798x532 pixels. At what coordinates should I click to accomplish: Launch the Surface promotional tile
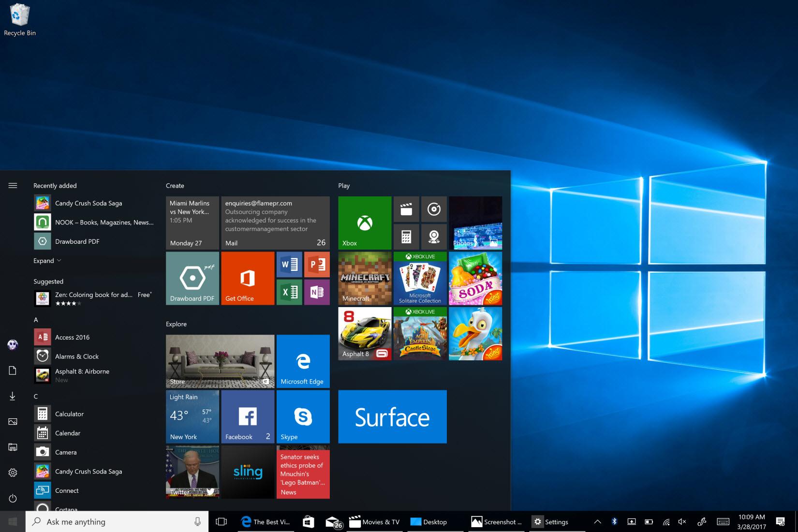tap(392, 416)
